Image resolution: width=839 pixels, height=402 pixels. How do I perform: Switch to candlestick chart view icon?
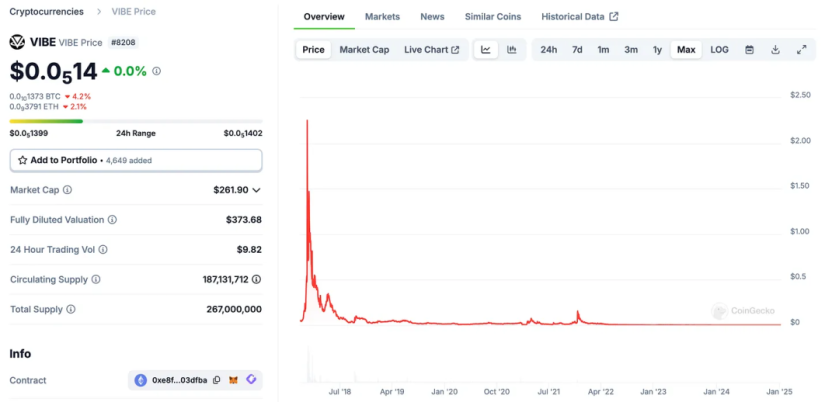click(512, 49)
